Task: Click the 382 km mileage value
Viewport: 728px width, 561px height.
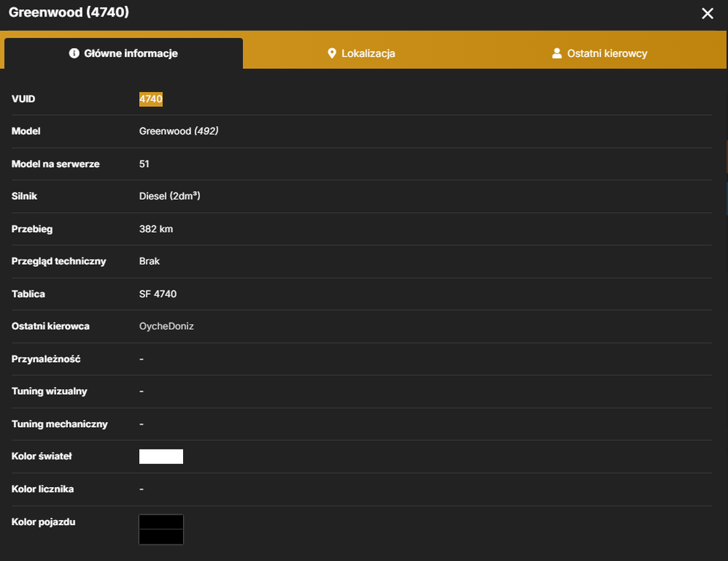Action: pyautogui.click(x=156, y=229)
